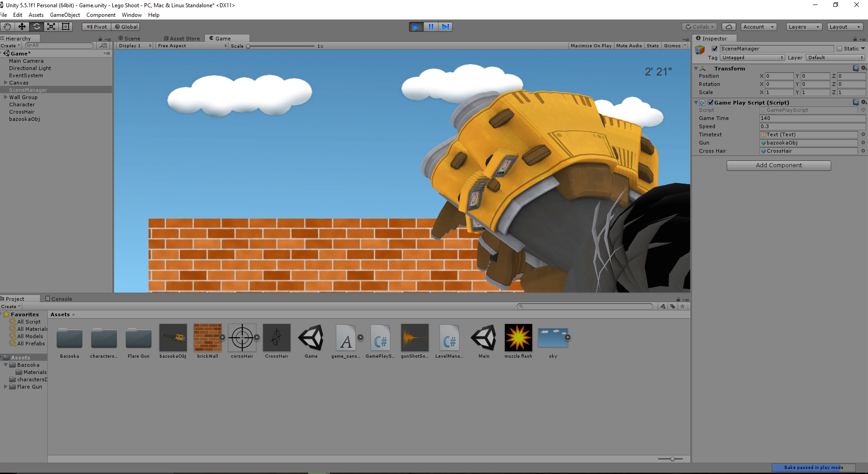Open Transform help reference icon

tap(856, 68)
